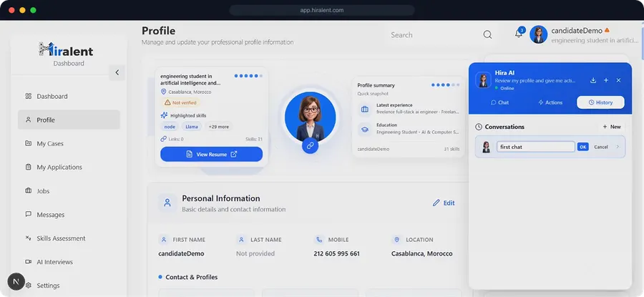Screen dimensions: 644x297
Task: Click the phone icon next to MOBILE
Action: pos(318,240)
